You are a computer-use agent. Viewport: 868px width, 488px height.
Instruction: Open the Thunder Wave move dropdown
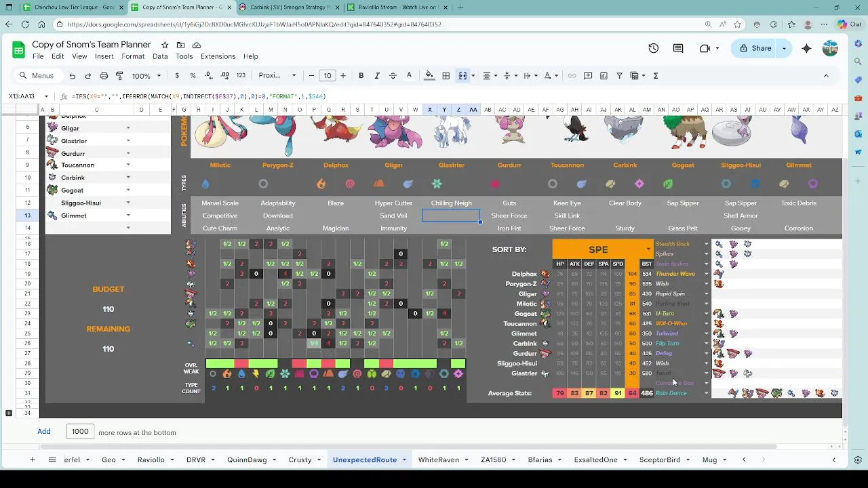point(706,274)
